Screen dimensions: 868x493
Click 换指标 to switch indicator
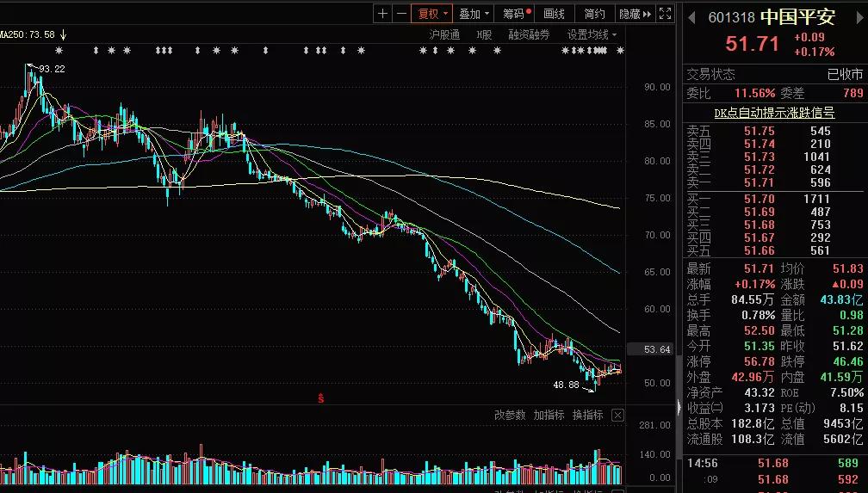[x=587, y=415]
